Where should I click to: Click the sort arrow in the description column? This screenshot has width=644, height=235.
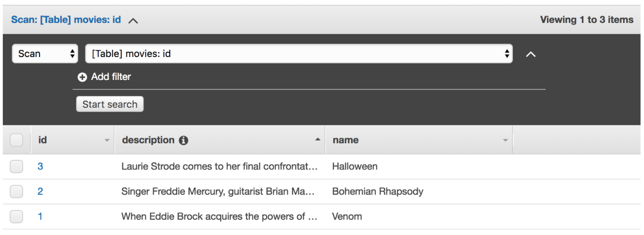click(318, 140)
